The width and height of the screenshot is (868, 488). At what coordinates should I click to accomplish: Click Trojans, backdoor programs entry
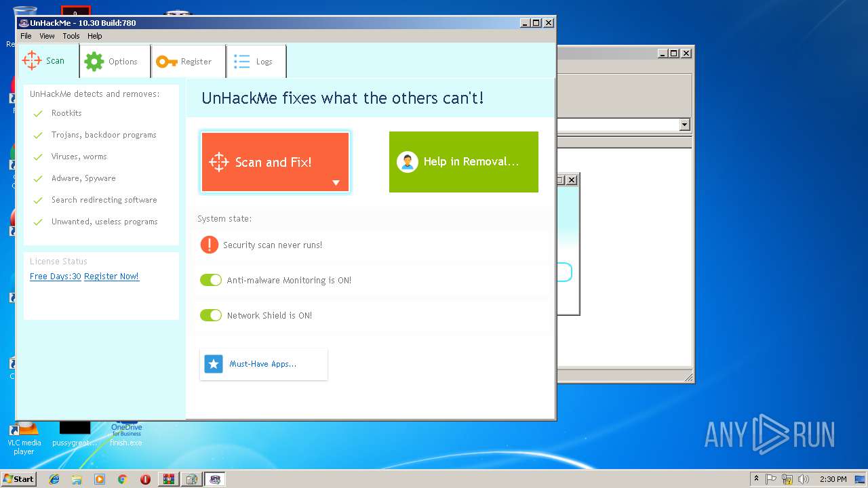tap(104, 135)
